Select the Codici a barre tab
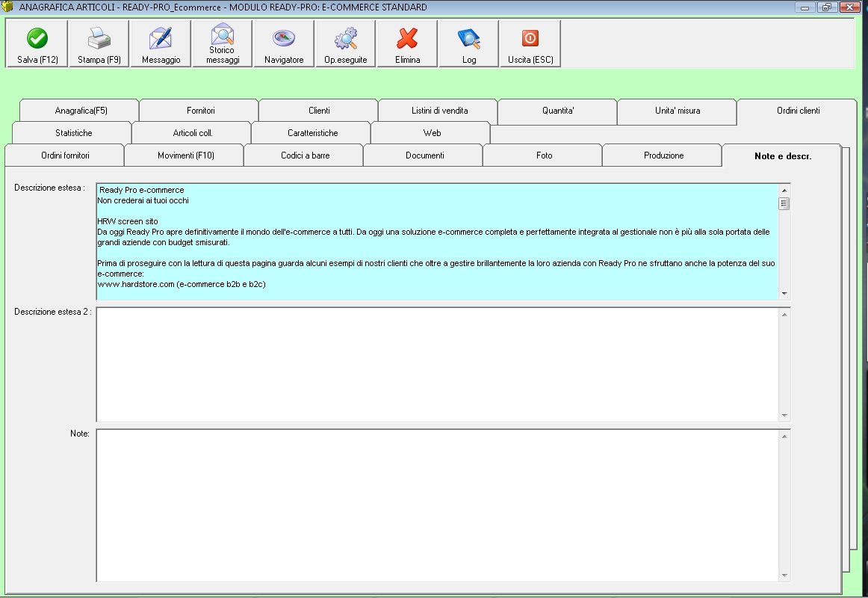Image resolution: width=868 pixels, height=598 pixels. (x=305, y=155)
